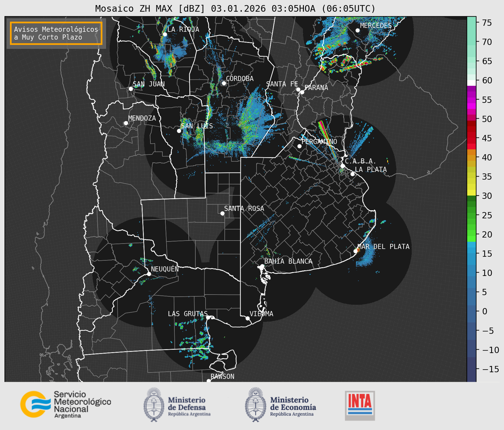This screenshot has width=504, height=430.
Task: Select the Bahía Blanca city marker
Action: tap(262, 266)
